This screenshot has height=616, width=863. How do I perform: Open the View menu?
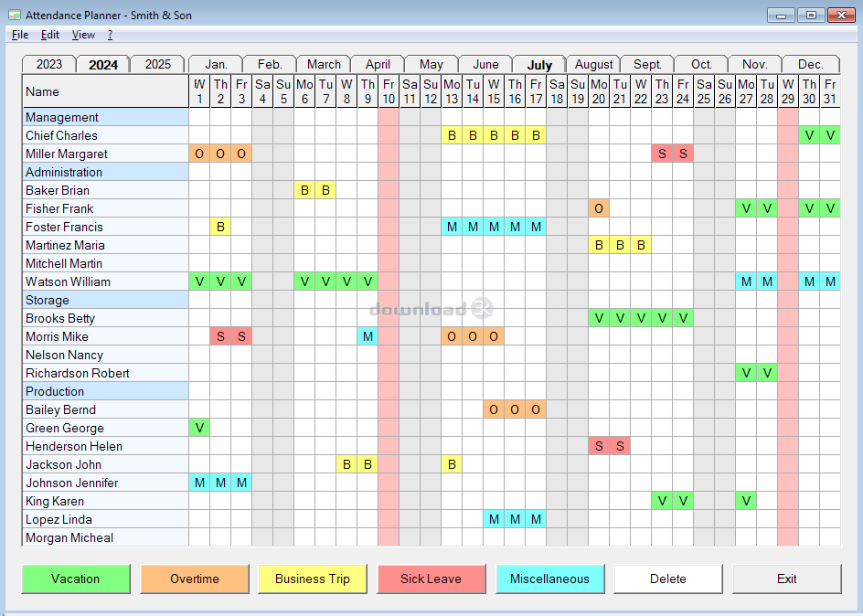[x=83, y=35]
